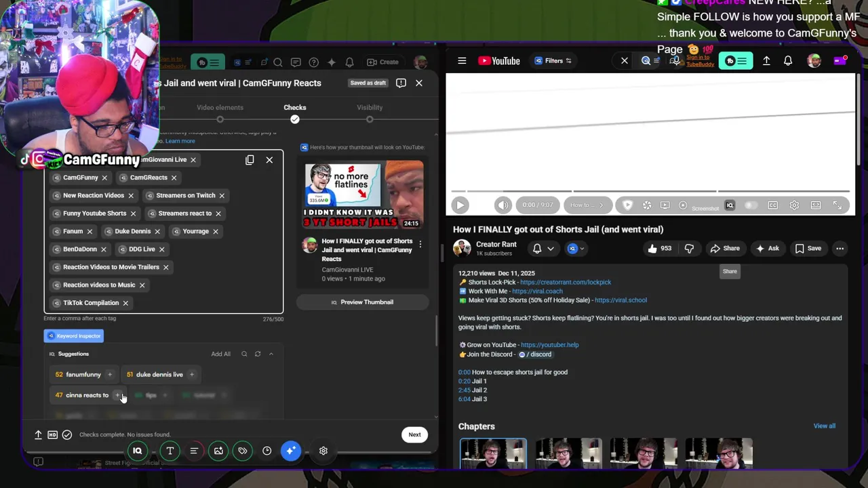
Task: Add suggestion 'duke dennis live' with plus
Action: [x=192, y=375]
